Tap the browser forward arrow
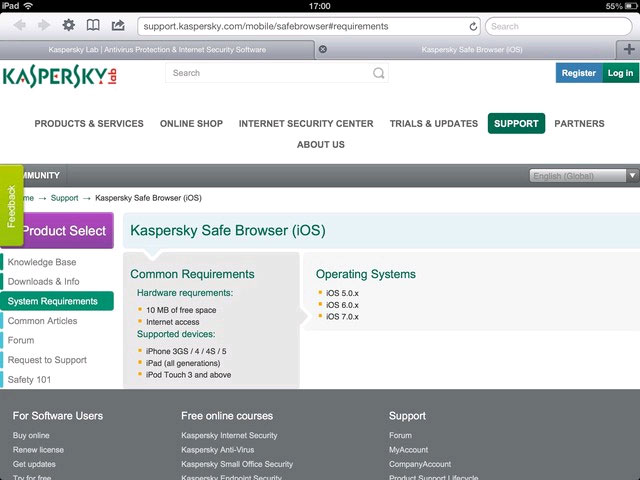 [42, 26]
